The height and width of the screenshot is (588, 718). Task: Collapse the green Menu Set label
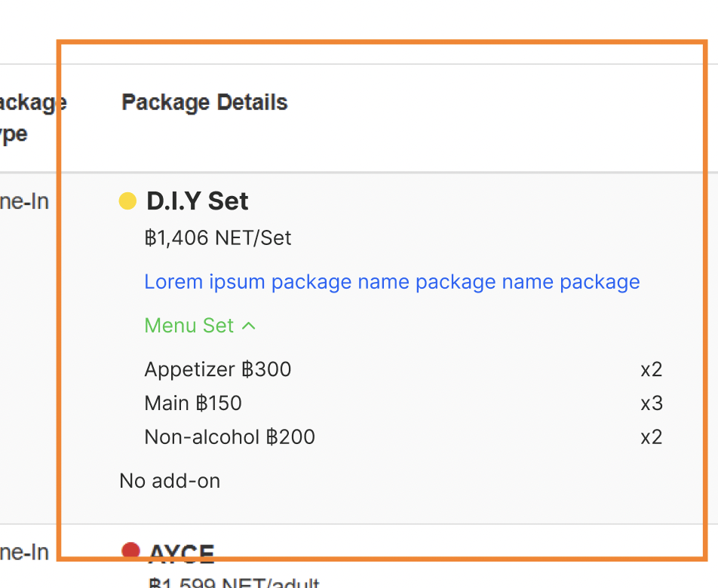(189, 326)
